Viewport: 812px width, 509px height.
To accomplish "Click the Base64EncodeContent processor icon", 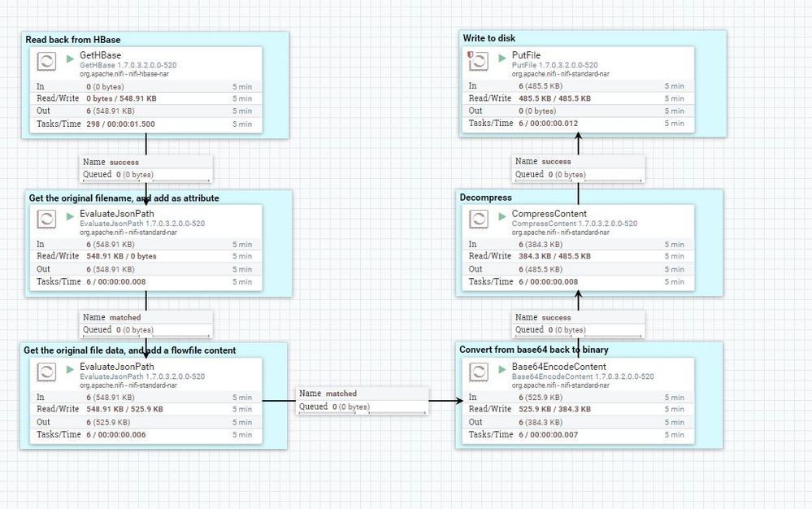I will click(x=479, y=372).
